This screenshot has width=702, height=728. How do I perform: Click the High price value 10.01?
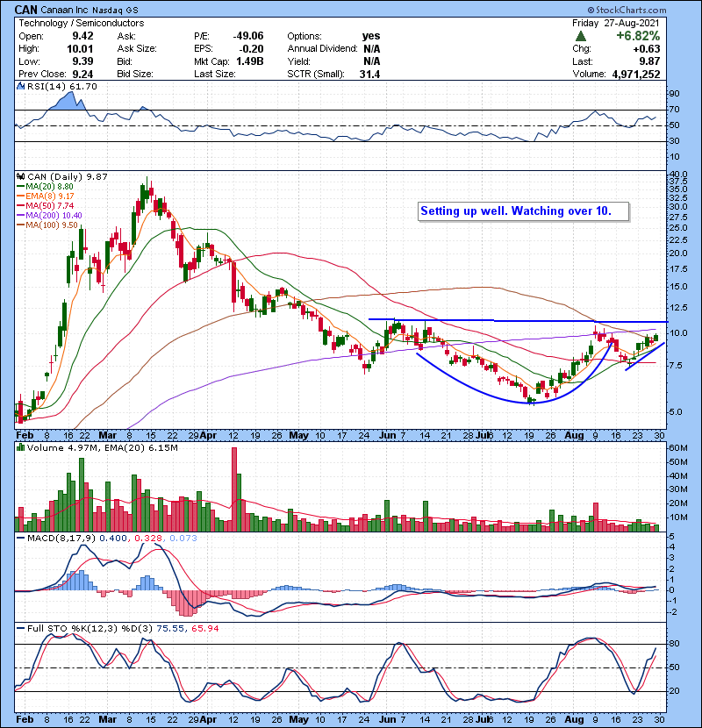pos(80,49)
